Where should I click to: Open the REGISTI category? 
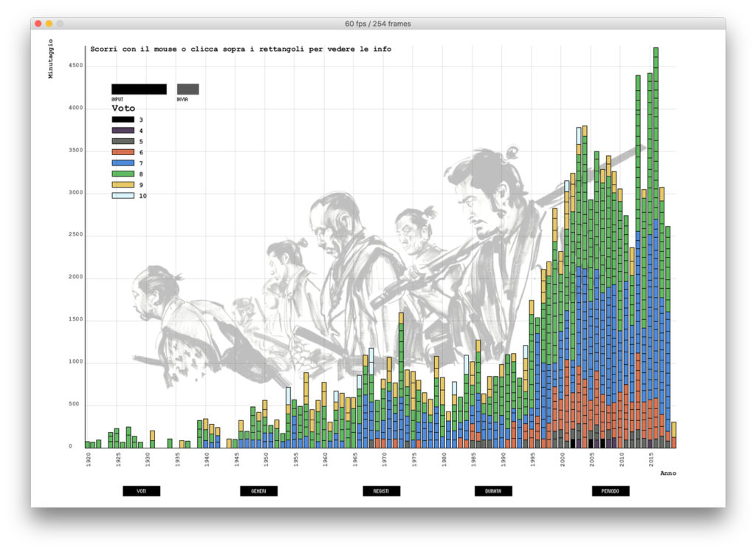point(382,490)
